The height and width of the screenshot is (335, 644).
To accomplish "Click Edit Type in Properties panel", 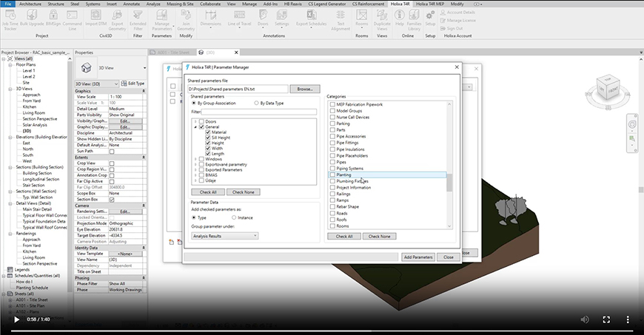I will click(133, 84).
